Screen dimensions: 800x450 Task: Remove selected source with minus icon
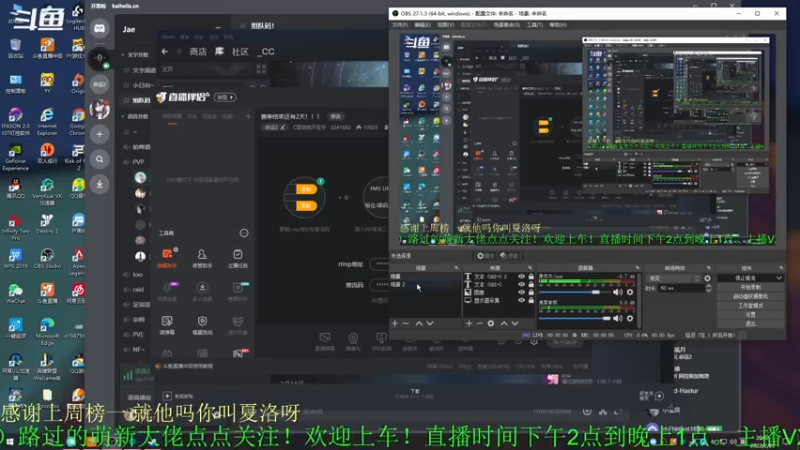click(x=480, y=323)
